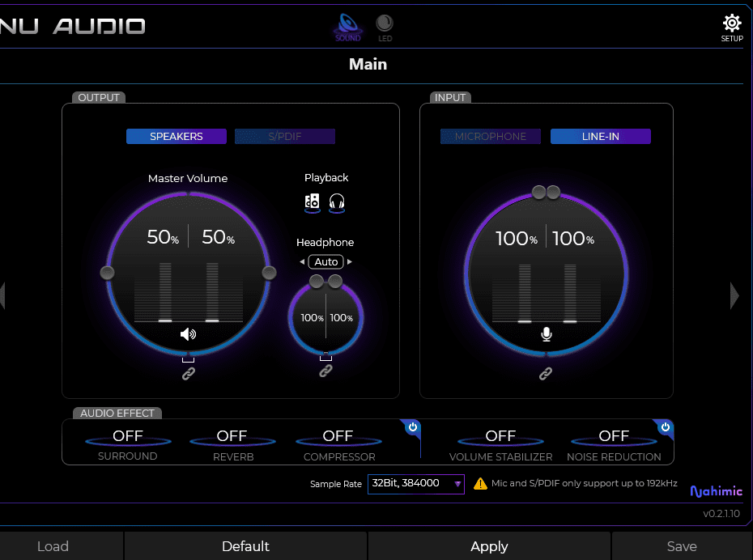Mute master volume via speaker icon
753x560 pixels.
(x=188, y=334)
